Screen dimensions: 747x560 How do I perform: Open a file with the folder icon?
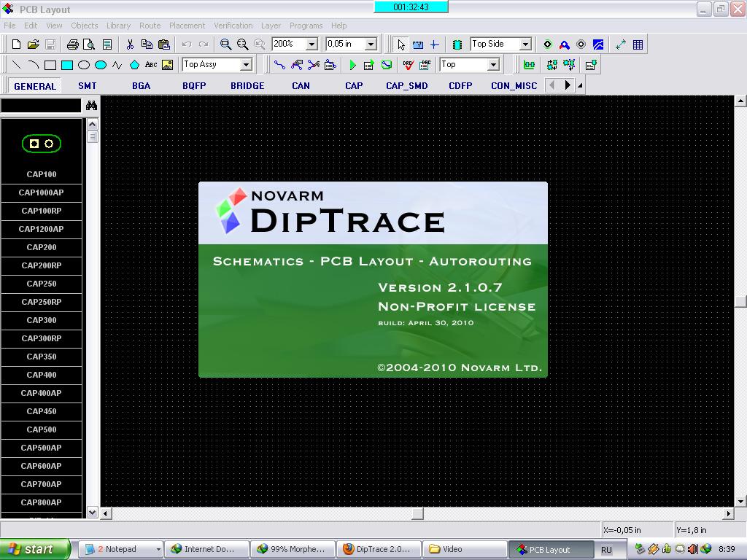[33, 44]
